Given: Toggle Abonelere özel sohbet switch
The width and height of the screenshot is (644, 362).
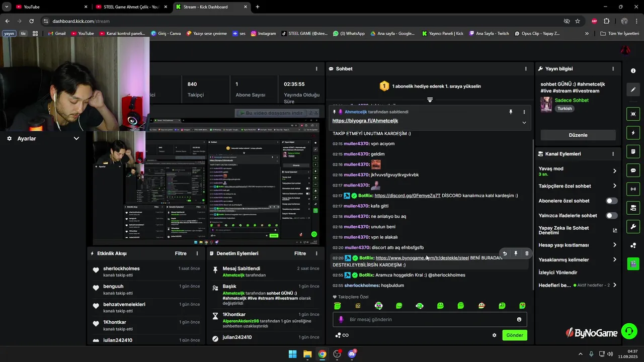Looking at the screenshot, I should coord(611,201).
